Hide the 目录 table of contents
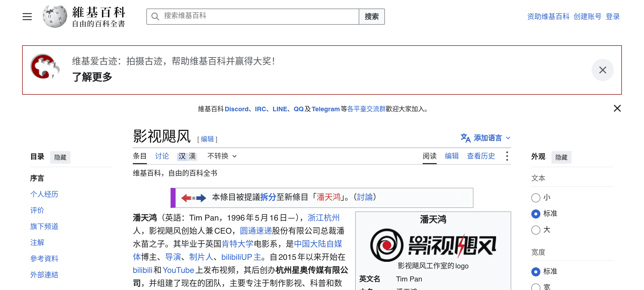The width and height of the screenshot is (644, 290). click(x=60, y=157)
